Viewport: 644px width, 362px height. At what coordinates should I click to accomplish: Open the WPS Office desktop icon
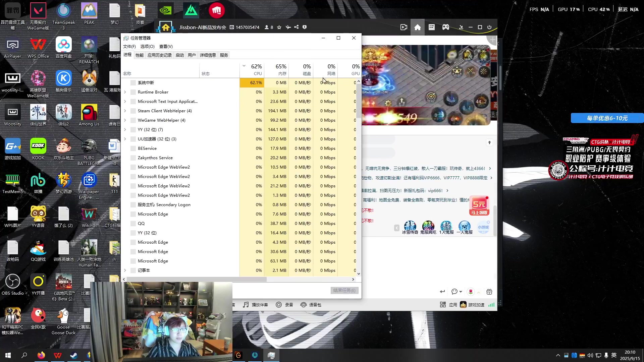[38, 48]
